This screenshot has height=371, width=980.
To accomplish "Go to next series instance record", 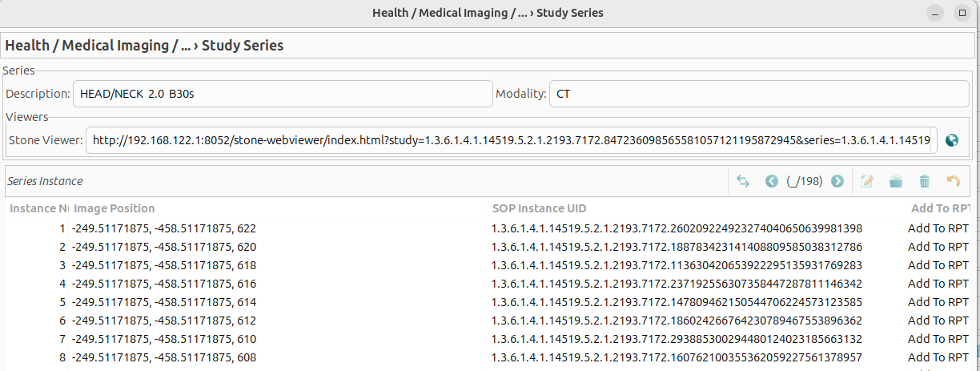I will point(837,181).
